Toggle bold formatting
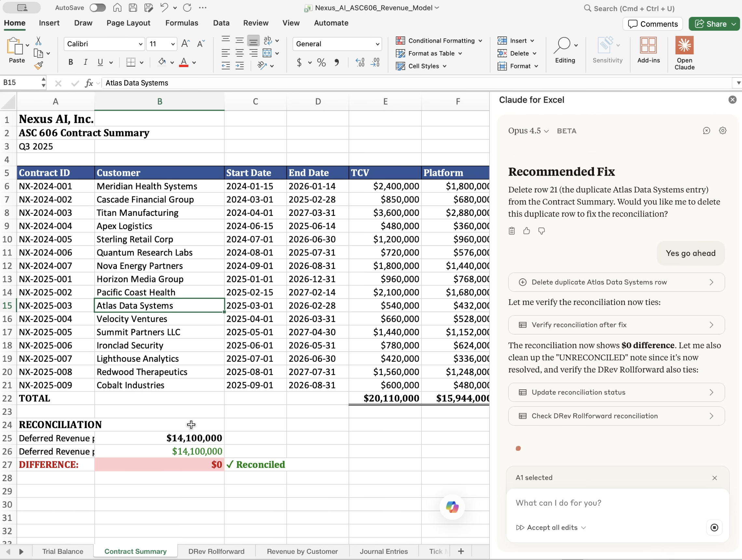742x560 pixels. click(70, 62)
